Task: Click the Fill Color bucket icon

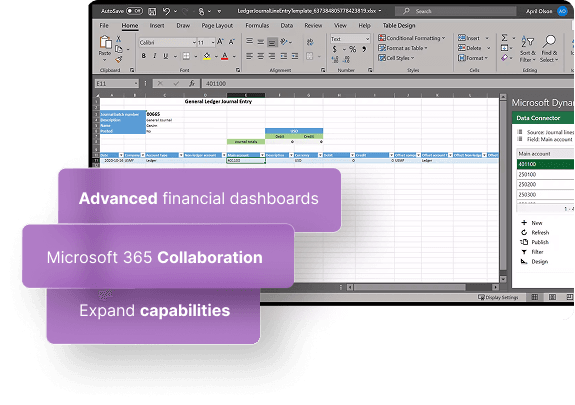Action: point(207,56)
